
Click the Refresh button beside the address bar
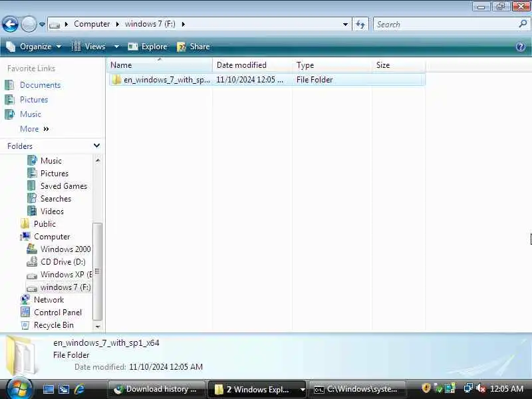[360, 25]
